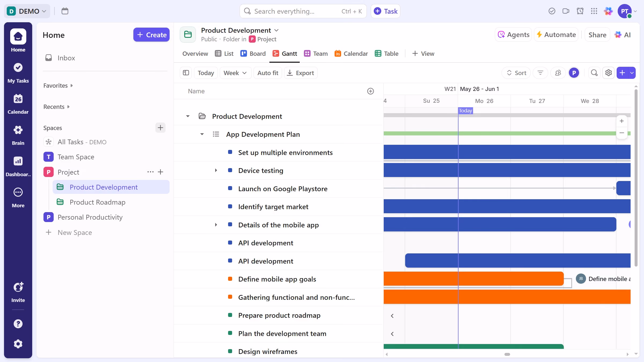The width and height of the screenshot is (644, 362).
Task: Click the video clip recorder icon
Action: click(x=566, y=11)
